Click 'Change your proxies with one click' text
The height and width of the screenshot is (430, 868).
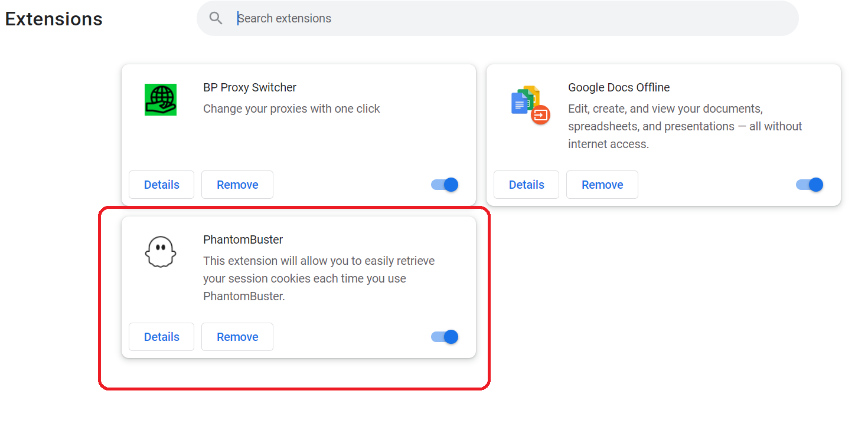[x=292, y=109]
